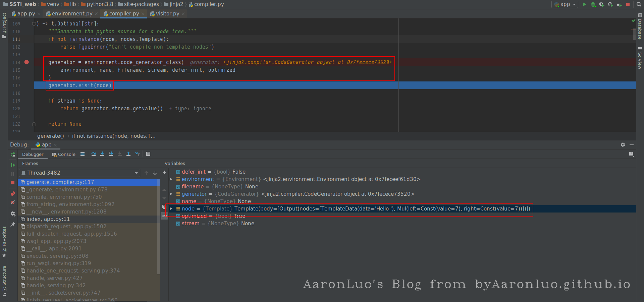Click the Run to Cursor icon

(137, 154)
